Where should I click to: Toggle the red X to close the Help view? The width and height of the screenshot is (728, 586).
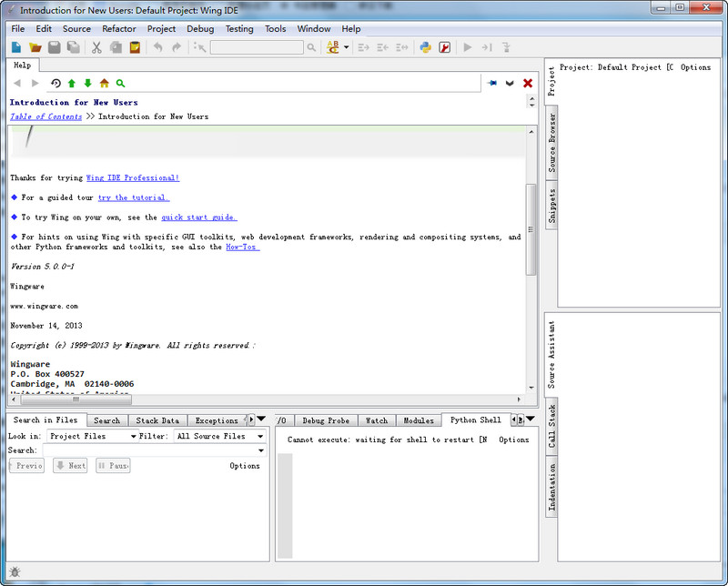click(x=526, y=83)
